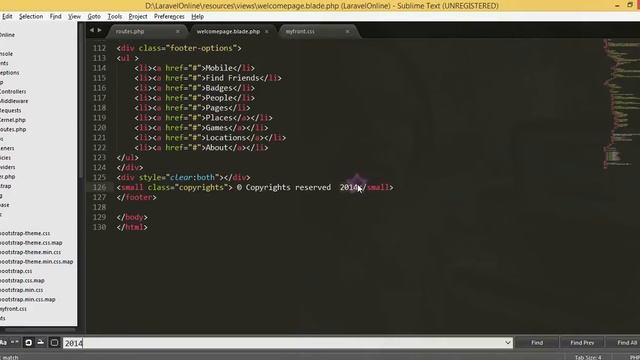
Task: Expand the Requests folder in sidebar
Action: click(x=11, y=110)
